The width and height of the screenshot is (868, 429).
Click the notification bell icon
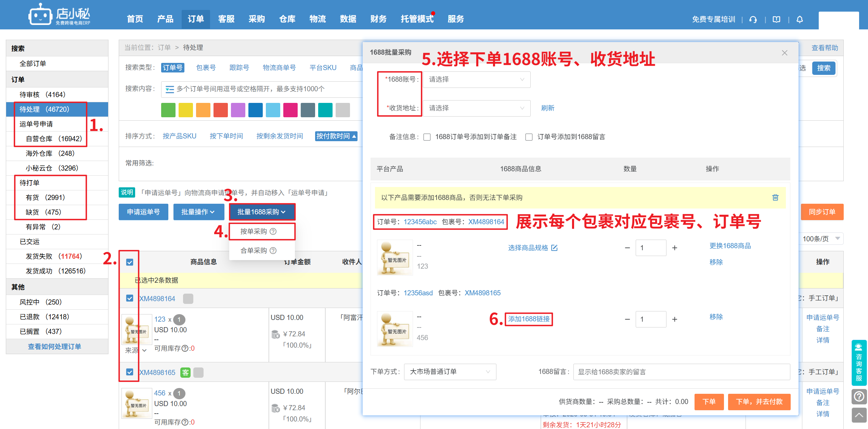(800, 19)
